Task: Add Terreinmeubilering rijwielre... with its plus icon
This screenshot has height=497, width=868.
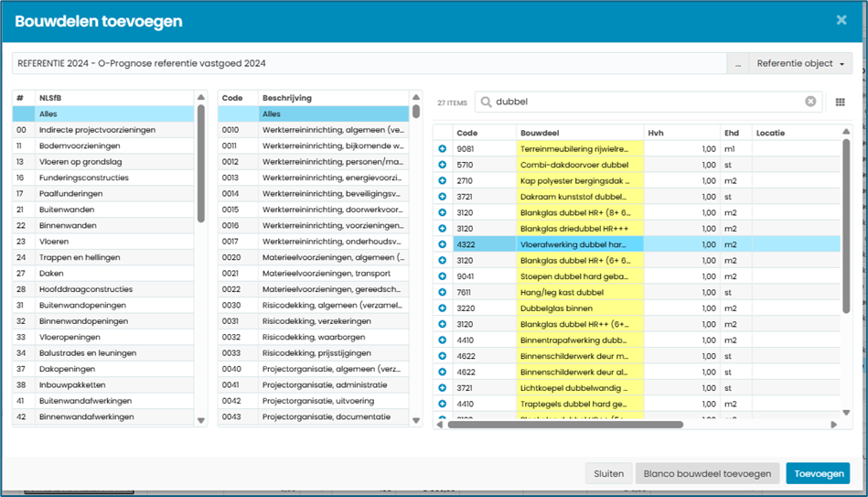Action: point(442,148)
